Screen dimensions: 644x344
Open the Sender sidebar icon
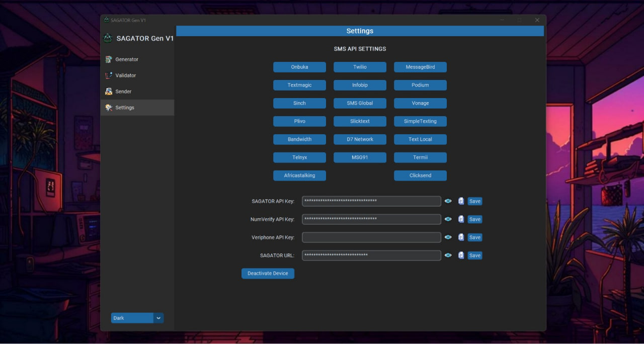108,92
